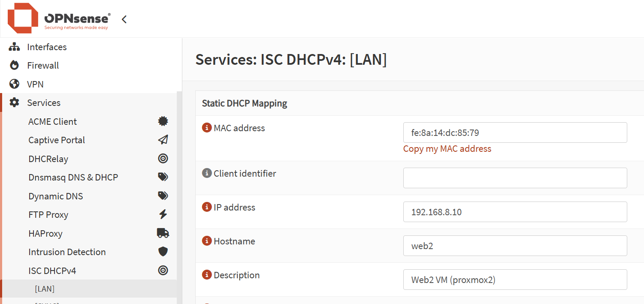This screenshot has width=644, height=304.
Task: Expand the Interfaces menu section
Action: [47, 47]
